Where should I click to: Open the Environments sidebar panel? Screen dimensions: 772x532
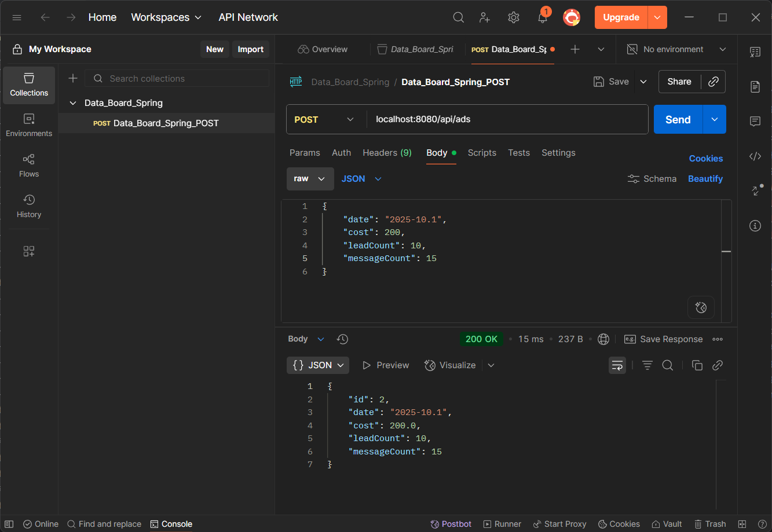29,126
